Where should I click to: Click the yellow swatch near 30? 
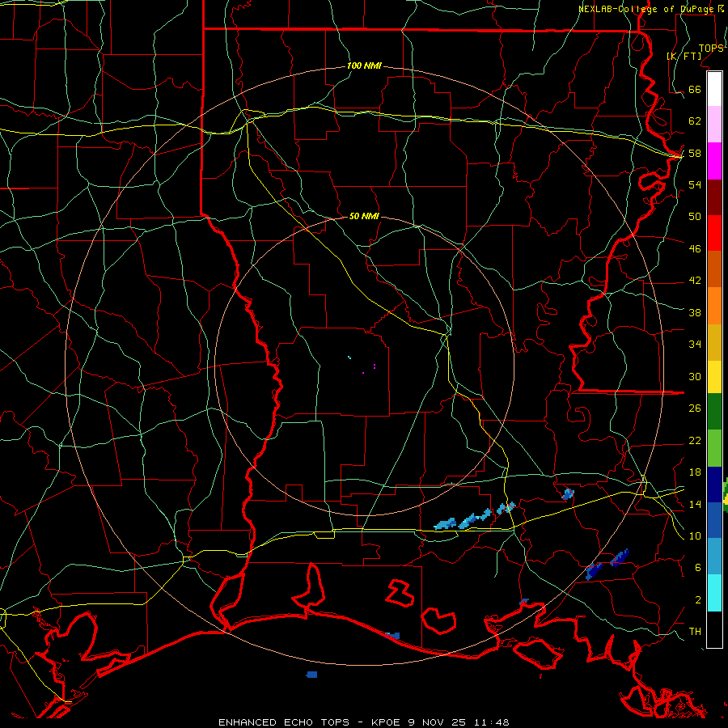point(714,376)
